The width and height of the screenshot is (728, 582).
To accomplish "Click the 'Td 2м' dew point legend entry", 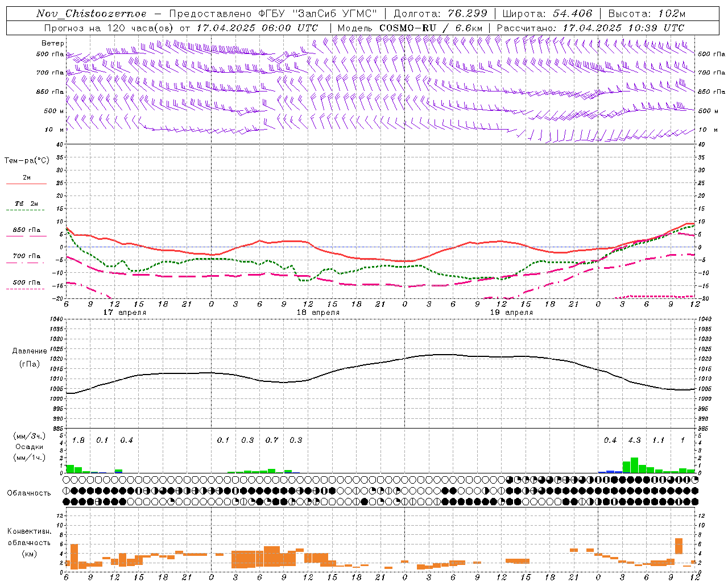I will tap(27, 203).
